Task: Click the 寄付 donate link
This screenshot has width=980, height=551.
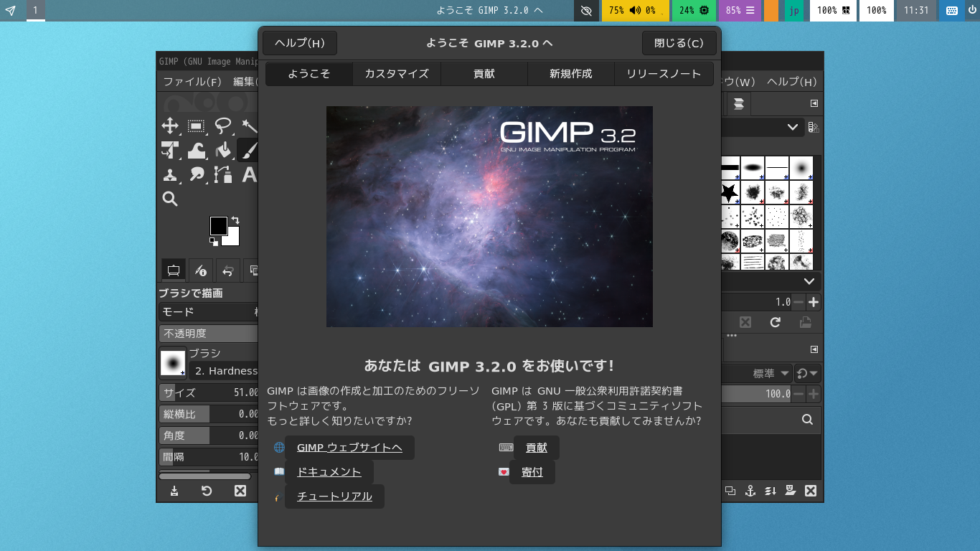Action: [532, 472]
